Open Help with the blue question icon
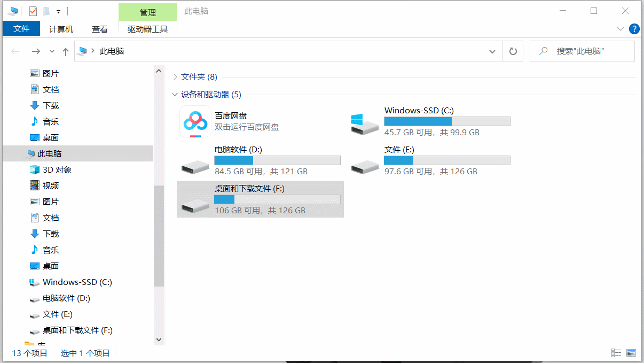644x363 pixels. click(x=634, y=29)
